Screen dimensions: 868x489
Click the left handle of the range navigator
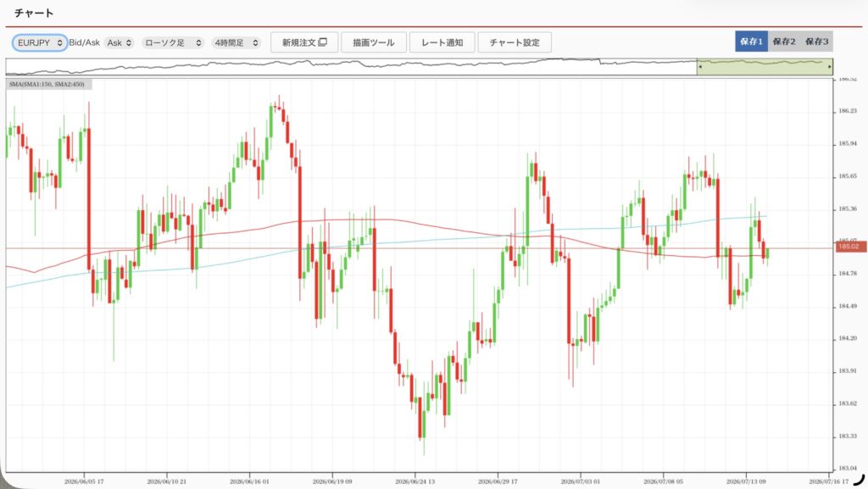click(x=699, y=67)
